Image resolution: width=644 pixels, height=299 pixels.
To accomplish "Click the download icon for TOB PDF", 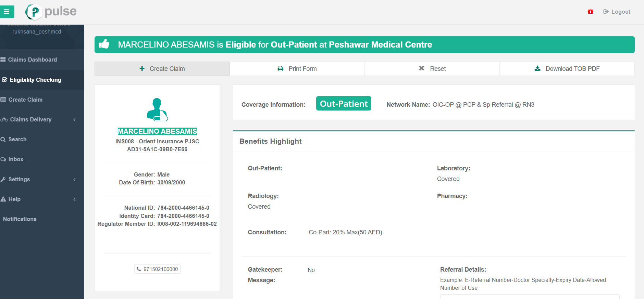I will (x=538, y=68).
